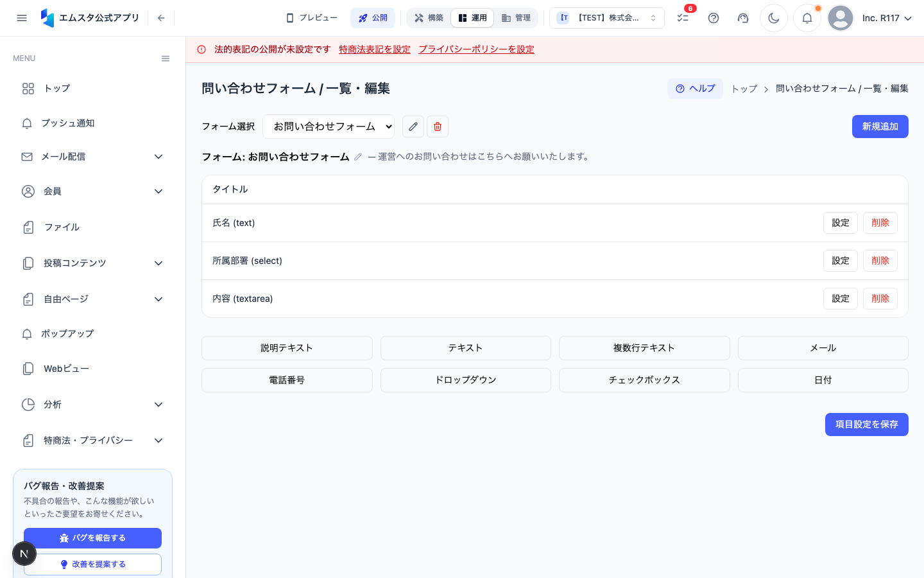The image size is (924, 578).
Task: Expand the 分析 menu
Action: tap(93, 405)
